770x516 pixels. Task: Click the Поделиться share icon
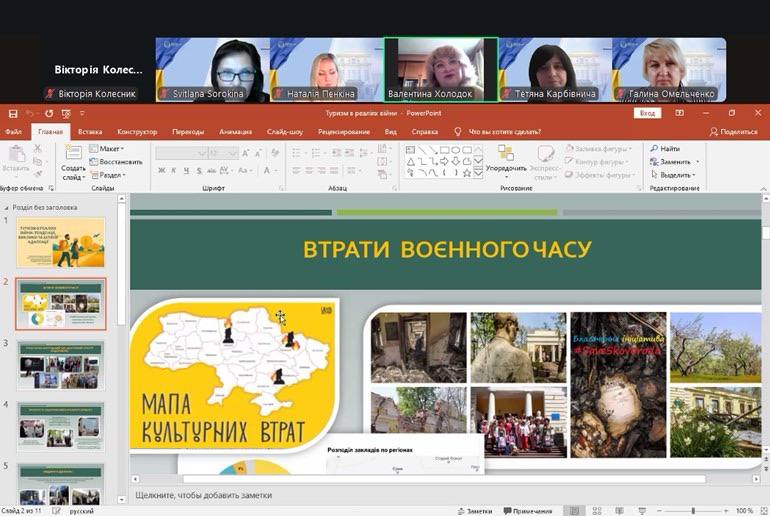click(714, 131)
